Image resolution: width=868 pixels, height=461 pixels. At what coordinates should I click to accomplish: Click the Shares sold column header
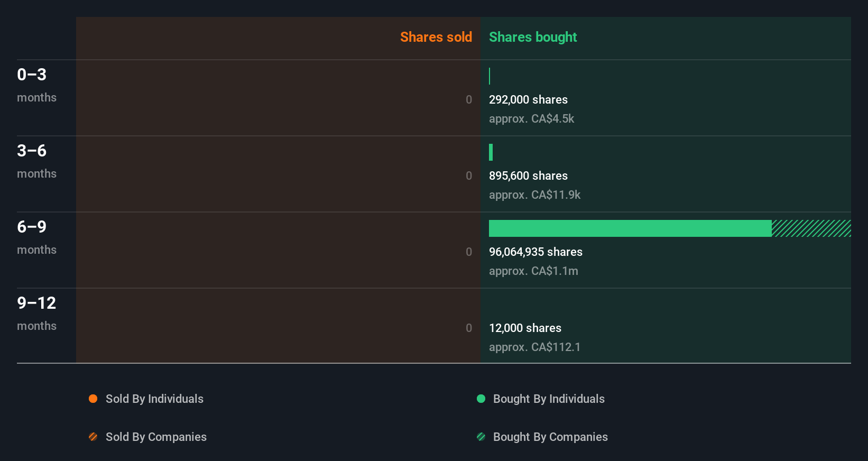(x=436, y=37)
